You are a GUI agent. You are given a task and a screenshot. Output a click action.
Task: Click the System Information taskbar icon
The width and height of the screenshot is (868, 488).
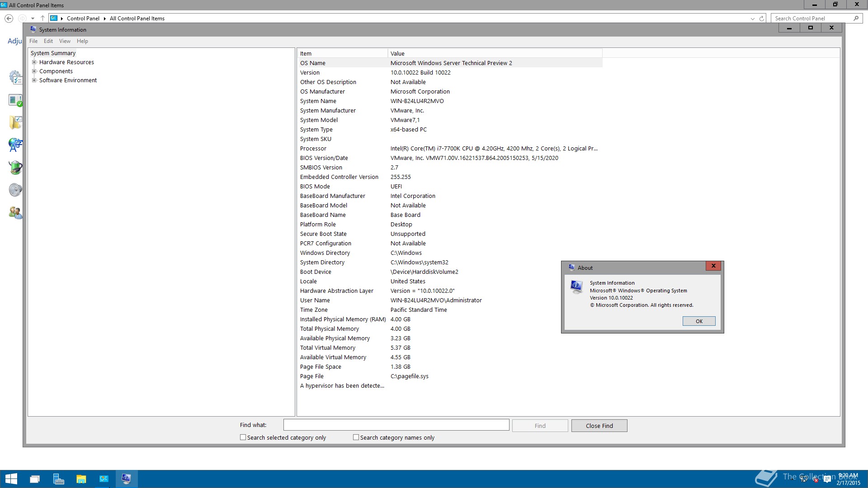click(127, 479)
